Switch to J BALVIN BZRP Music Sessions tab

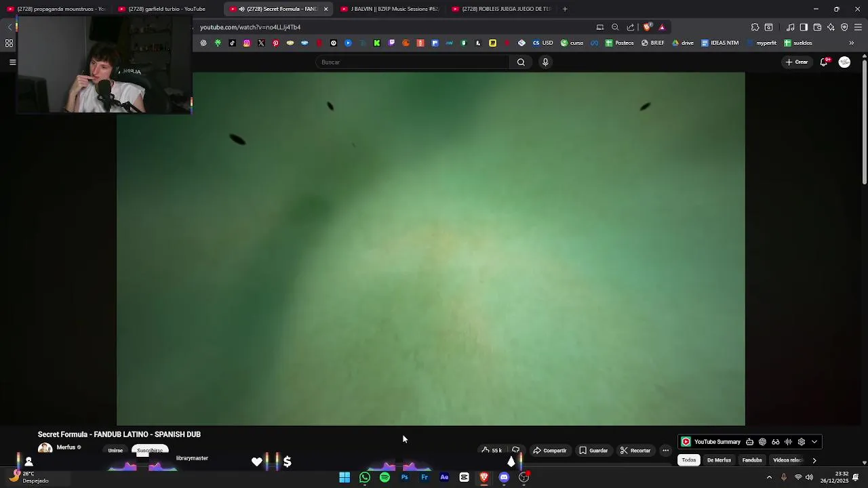click(x=390, y=9)
